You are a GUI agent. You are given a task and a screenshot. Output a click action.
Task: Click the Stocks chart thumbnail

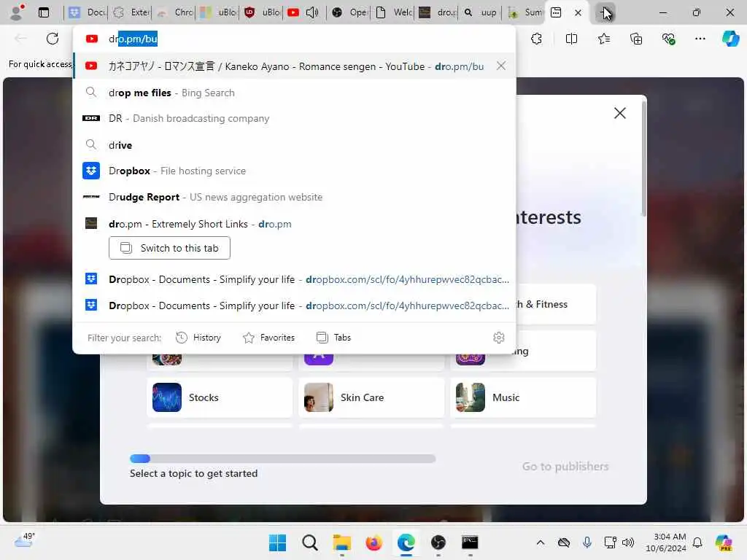coord(167,397)
